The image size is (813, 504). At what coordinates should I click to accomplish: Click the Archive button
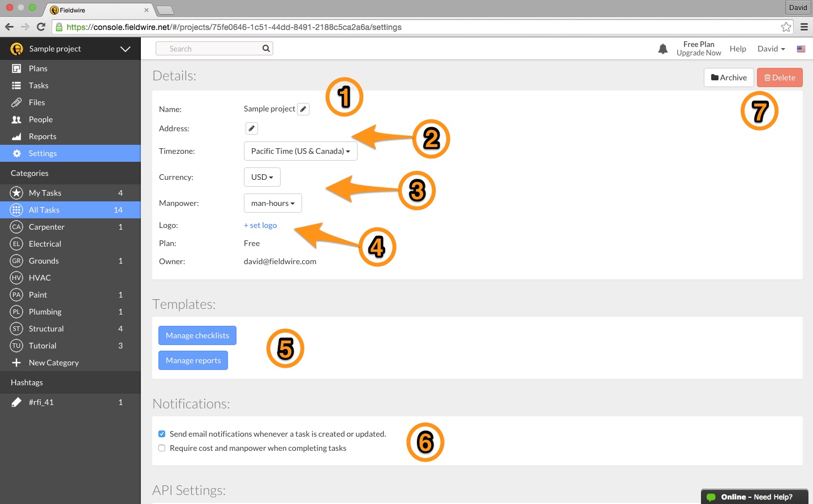(x=729, y=77)
